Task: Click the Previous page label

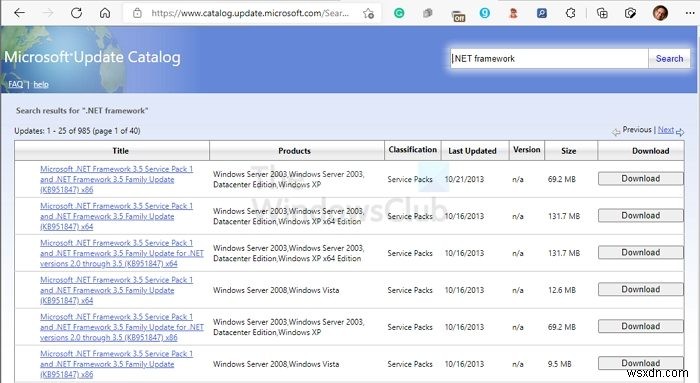Action: click(x=637, y=129)
